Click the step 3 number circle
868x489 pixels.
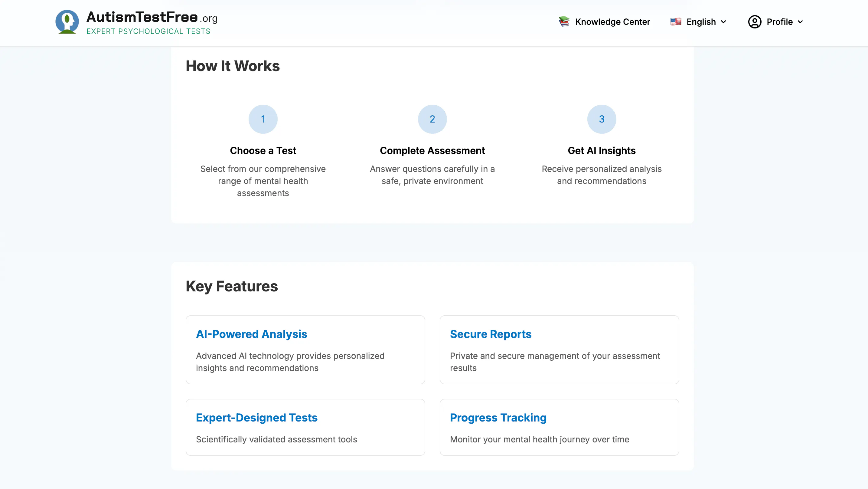pyautogui.click(x=602, y=119)
